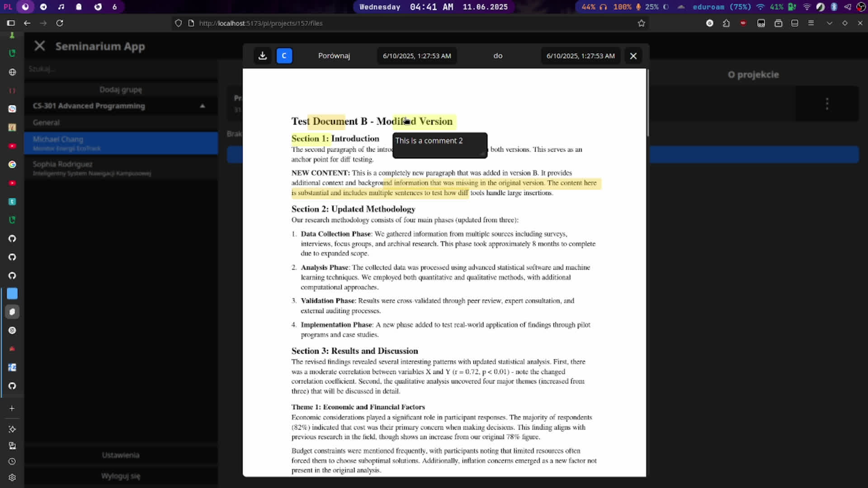Click the Bluetooth icon in system tray

[834, 7]
